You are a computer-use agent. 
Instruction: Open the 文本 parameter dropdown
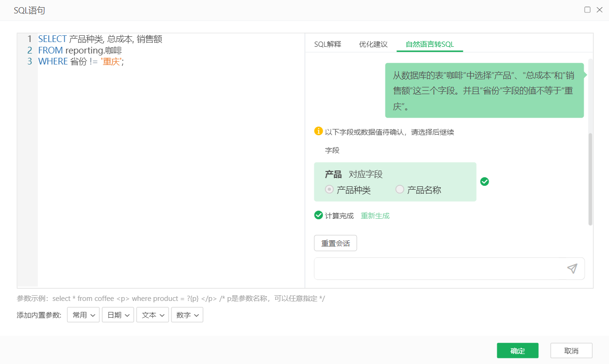coord(152,315)
